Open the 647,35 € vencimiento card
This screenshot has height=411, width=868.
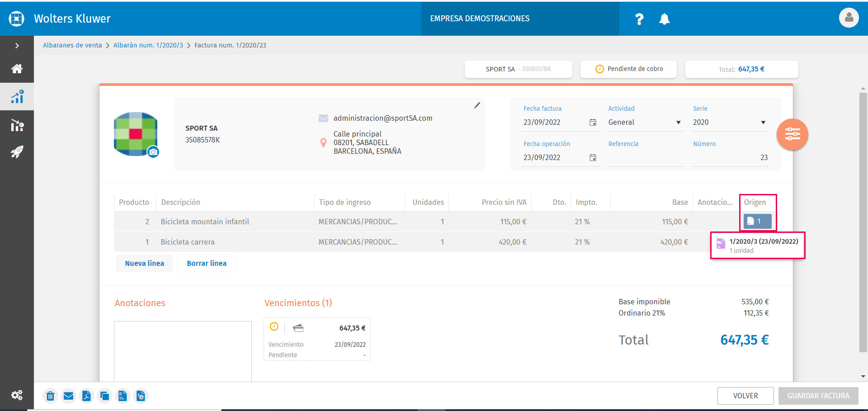click(x=317, y=339)
